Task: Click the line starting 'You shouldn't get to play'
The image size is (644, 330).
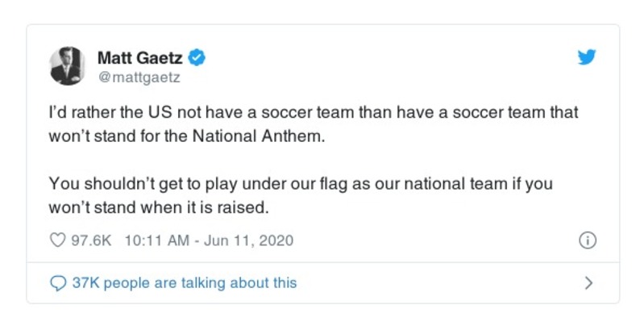Action: (301, 183)
